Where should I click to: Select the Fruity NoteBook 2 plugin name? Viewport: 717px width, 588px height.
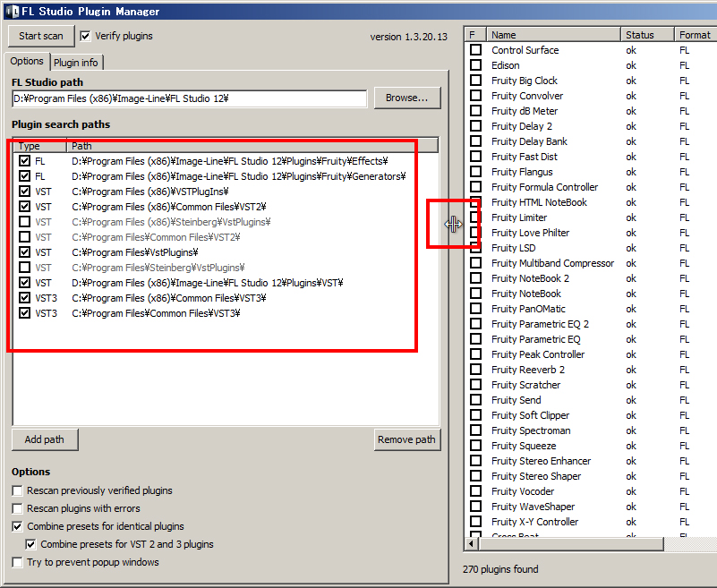(531, 278)
